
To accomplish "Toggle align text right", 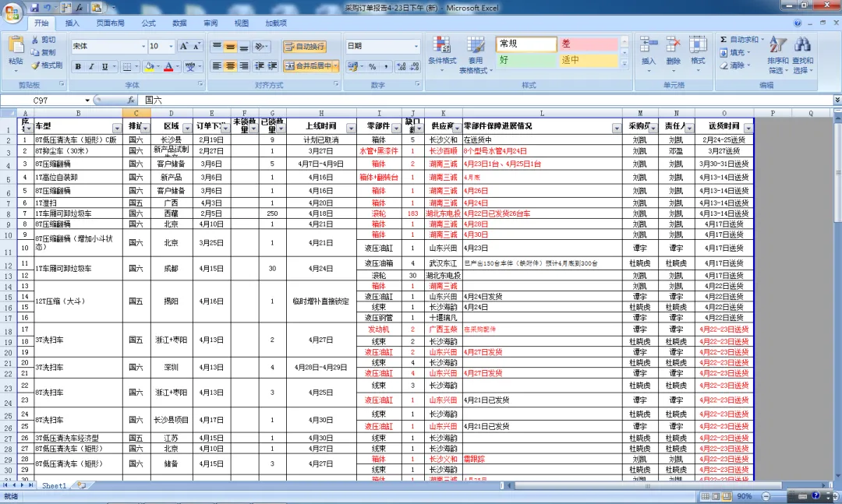I will (x=244, y=66).
